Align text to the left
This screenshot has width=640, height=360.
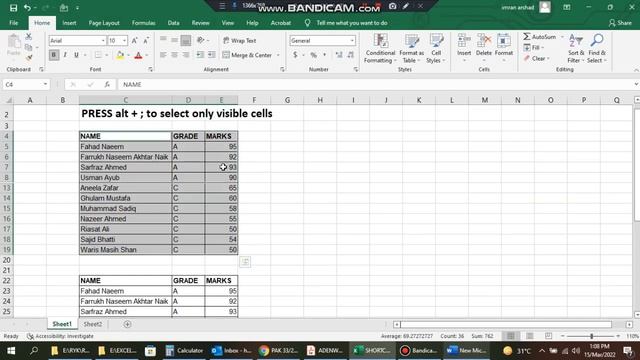(x=163, y=55)
